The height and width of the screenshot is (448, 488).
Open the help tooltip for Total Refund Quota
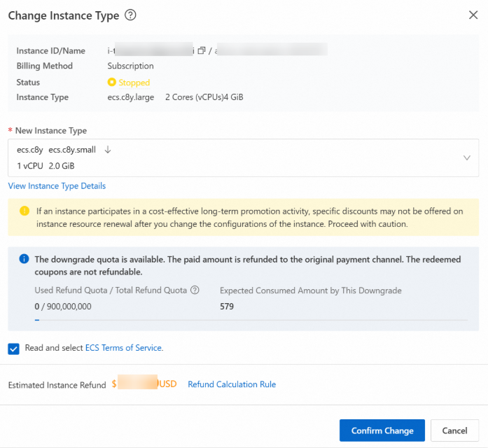coord(195,290)
